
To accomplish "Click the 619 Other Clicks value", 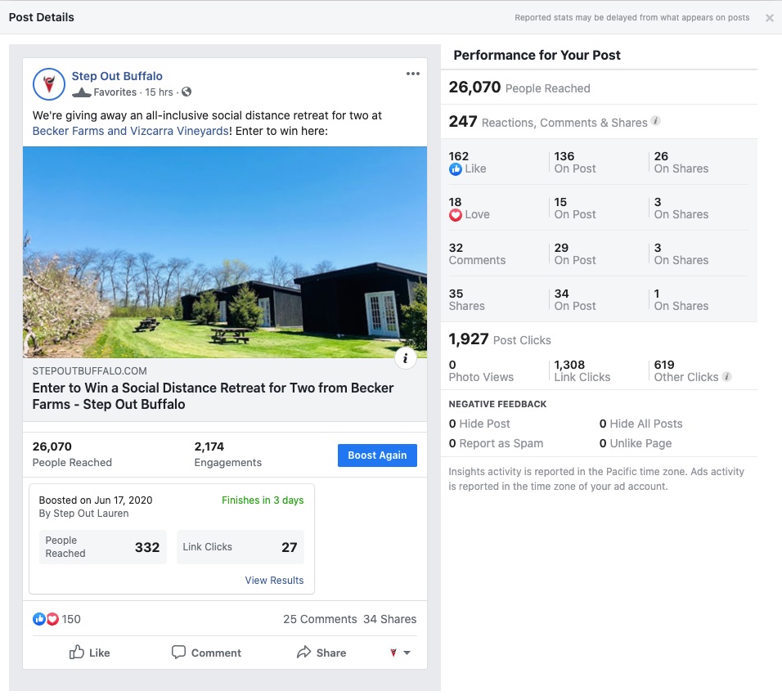I will pyautogui.click(x=686, y=370).
